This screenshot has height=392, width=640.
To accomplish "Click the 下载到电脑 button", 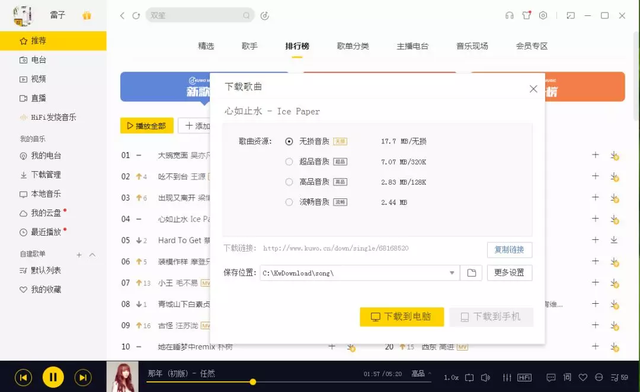I will click(402, 316).
